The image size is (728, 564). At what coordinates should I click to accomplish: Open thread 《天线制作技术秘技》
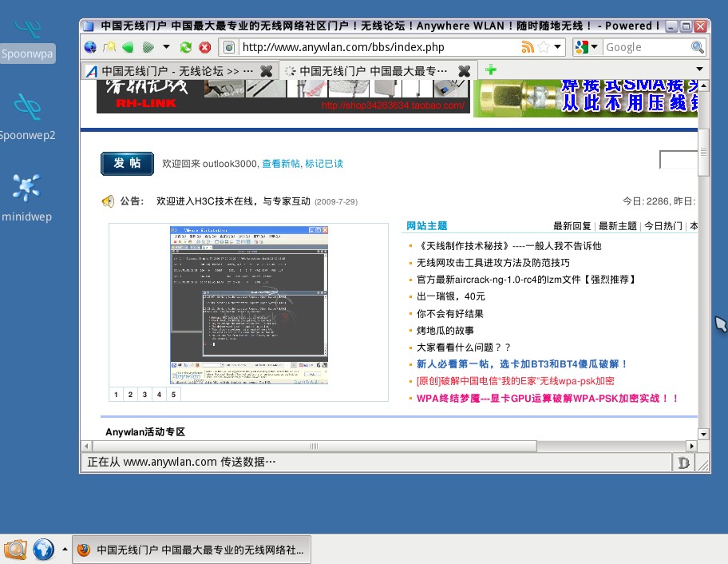pyautogui.click(x=508, y=246)
